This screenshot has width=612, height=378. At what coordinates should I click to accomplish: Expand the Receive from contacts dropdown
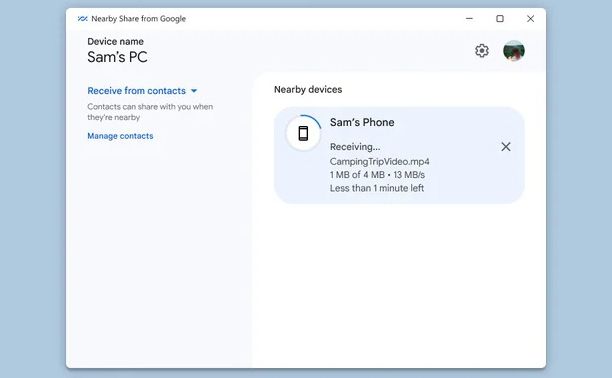[x=142, y=91]
